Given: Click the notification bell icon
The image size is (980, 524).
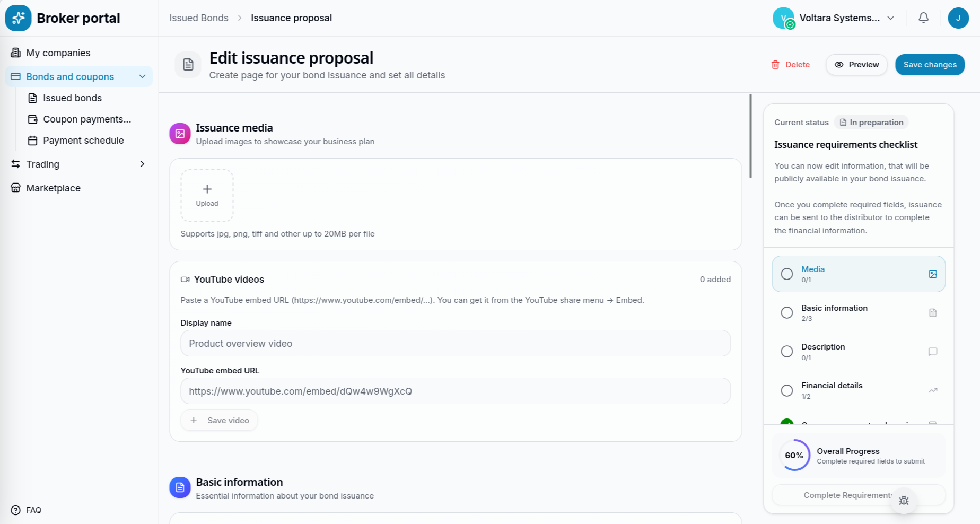Looking at the screenshot, I should (923, 18).
